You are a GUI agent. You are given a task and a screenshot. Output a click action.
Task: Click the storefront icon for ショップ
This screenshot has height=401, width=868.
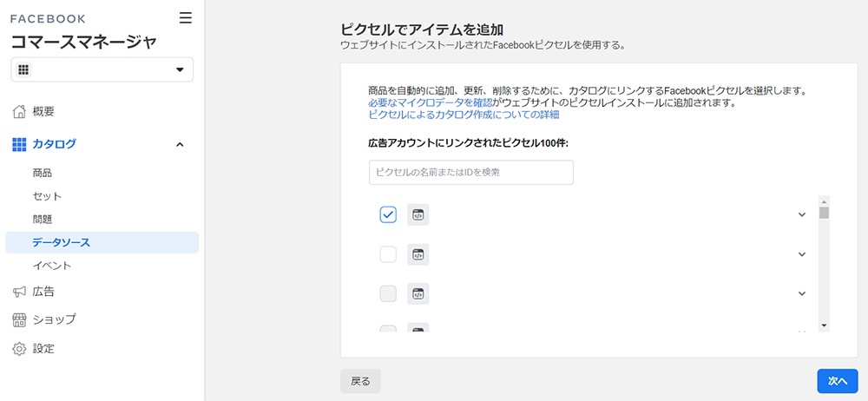pos(19,319)
